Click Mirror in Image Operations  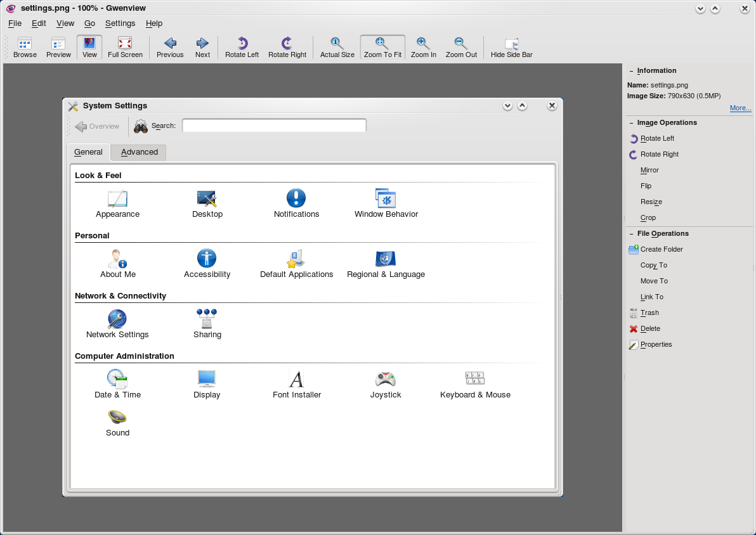click(649, 170)
